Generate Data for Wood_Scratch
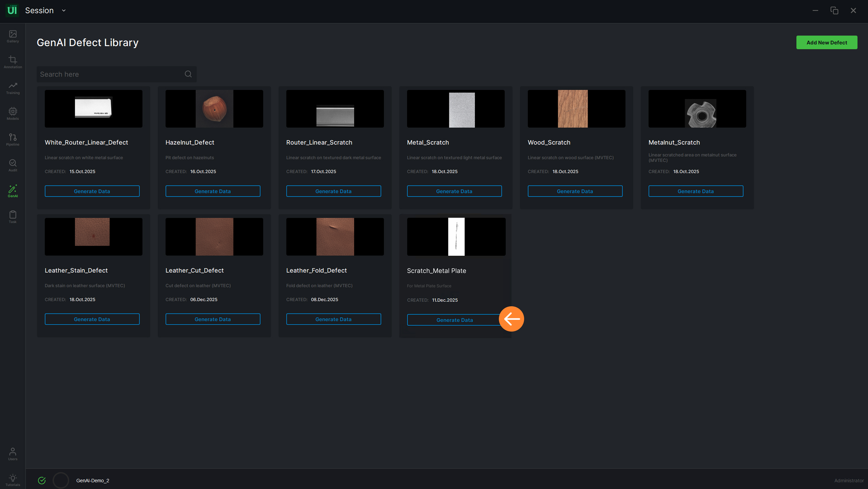 point(575,191)
